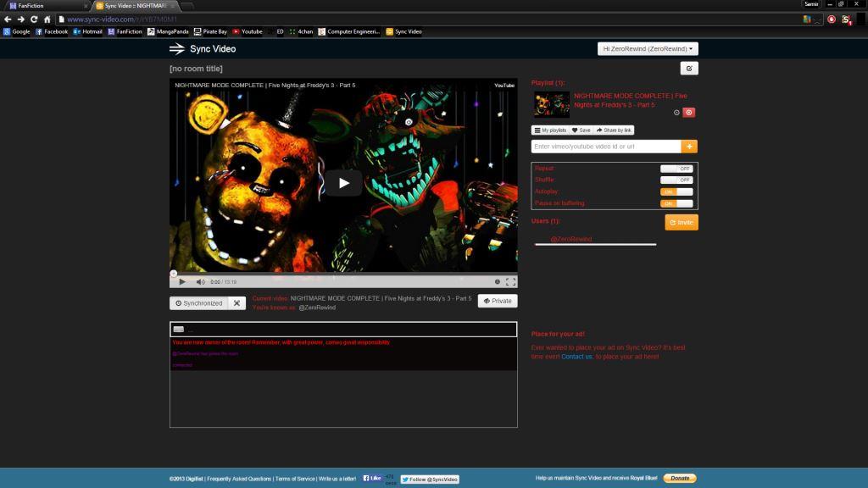Screen dimensions: 868x488
Task: Open the MangaPanda bookmark
Action: 168,31
